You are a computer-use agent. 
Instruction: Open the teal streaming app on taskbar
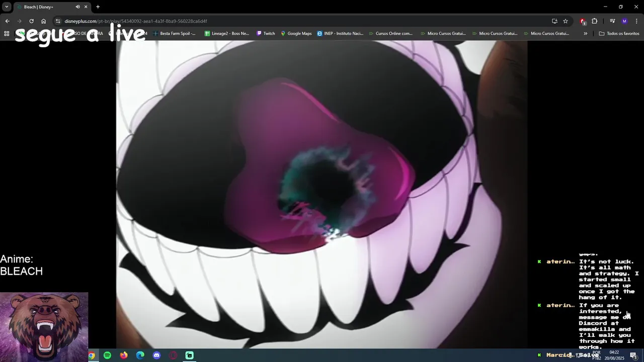click(189, 355)
